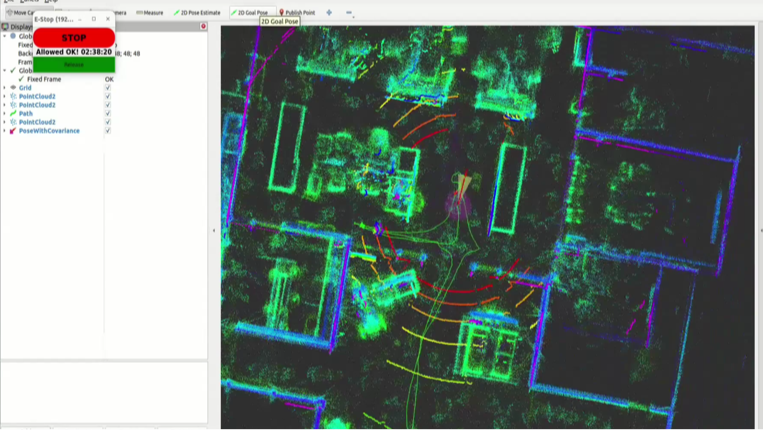Expand the PointCloud2 entry directly above Path

[x=5, y=105]
